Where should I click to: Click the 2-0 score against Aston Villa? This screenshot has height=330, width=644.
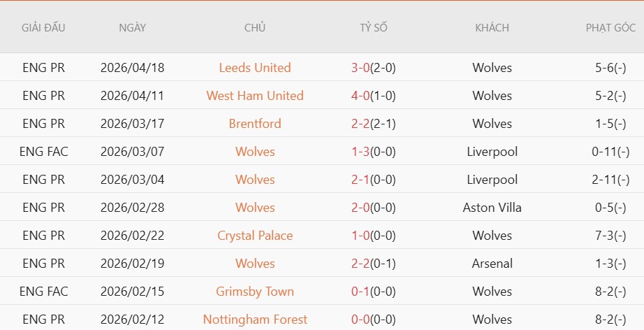[360, 208]
